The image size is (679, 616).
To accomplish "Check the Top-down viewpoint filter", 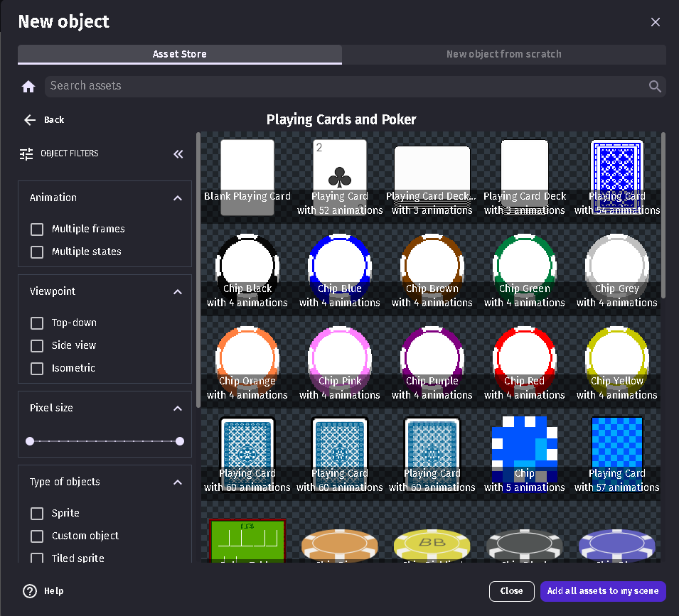I will (x=37, y=323).
